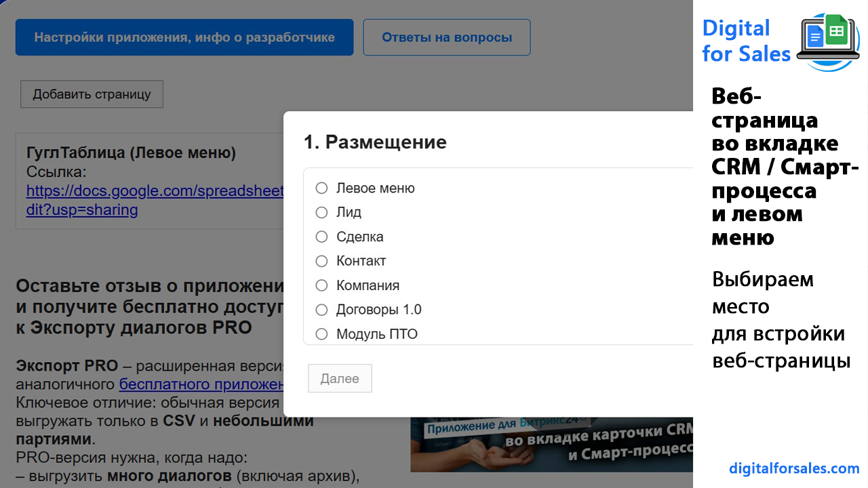Pick the 'Договоры 1.0' radio option
The width and height of the screenshot is (868, 488).
(x=322, y=310)
